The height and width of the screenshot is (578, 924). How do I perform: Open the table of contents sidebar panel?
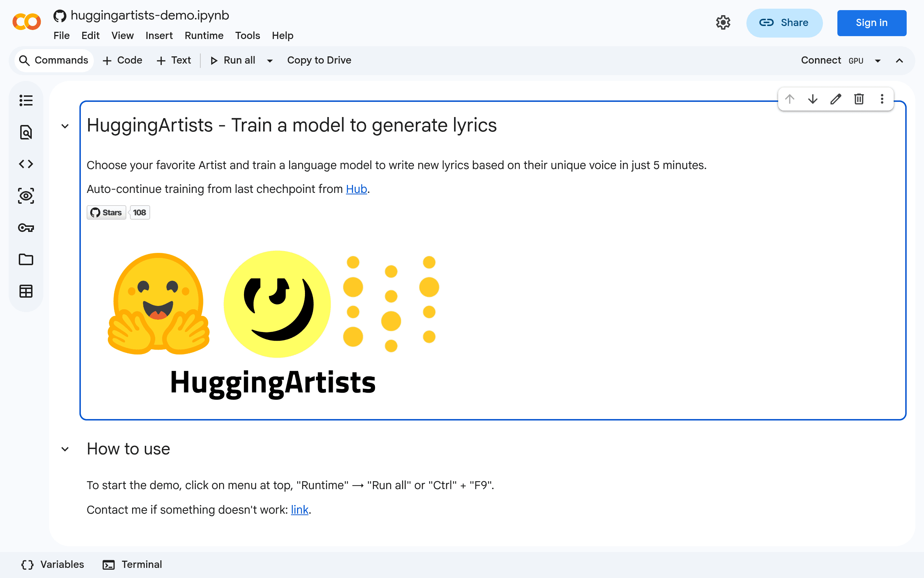pos(26,100)
